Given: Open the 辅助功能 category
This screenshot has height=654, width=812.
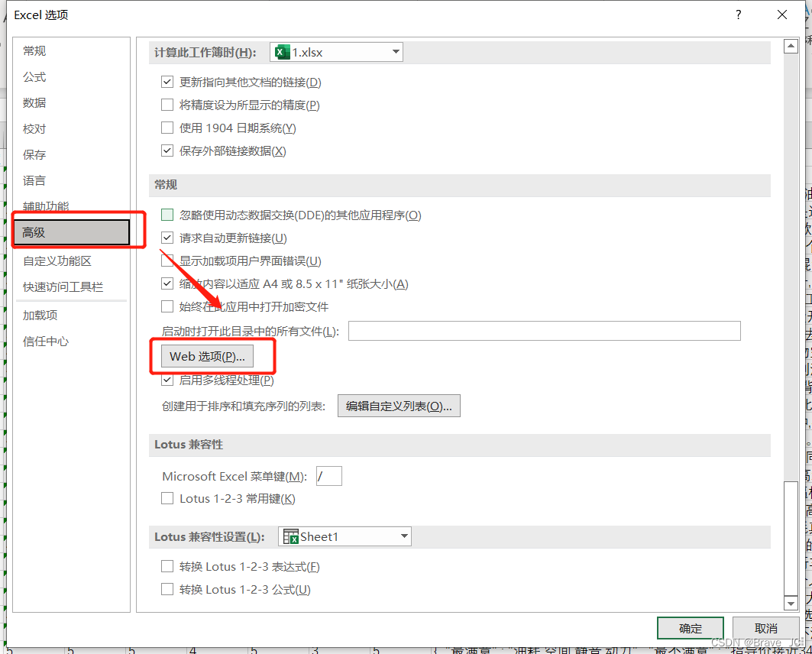Looking at the screenshot, I should pyautogui.click(x=46, y=206).
